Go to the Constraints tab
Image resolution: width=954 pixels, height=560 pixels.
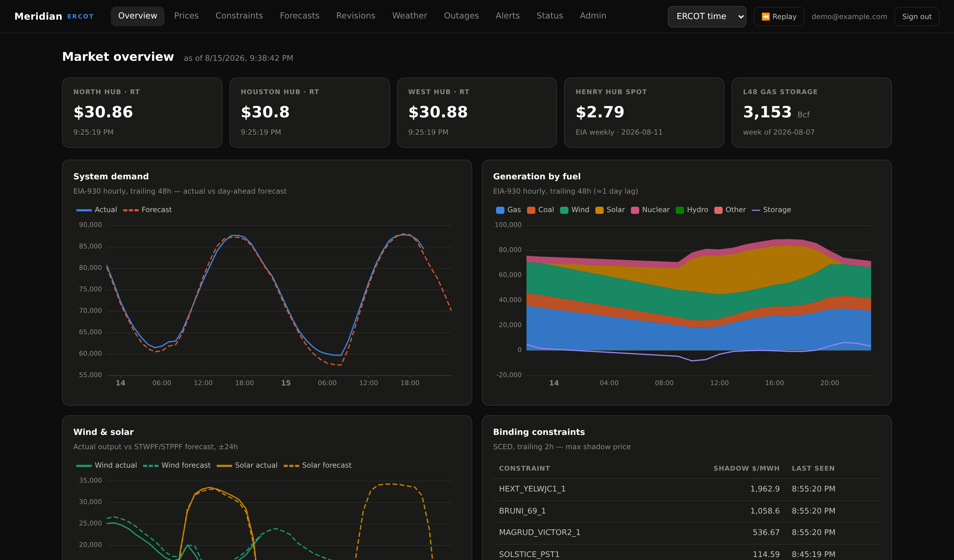239,16
